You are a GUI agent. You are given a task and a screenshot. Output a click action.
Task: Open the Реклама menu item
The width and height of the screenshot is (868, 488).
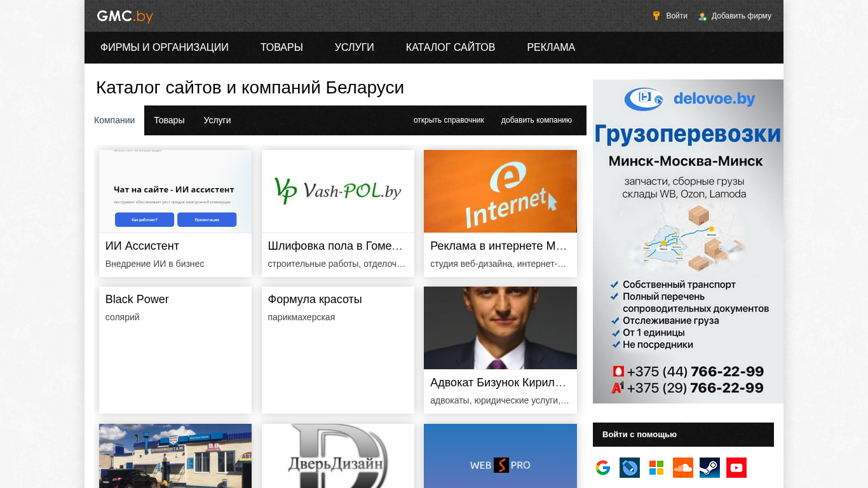click(551, 48)
